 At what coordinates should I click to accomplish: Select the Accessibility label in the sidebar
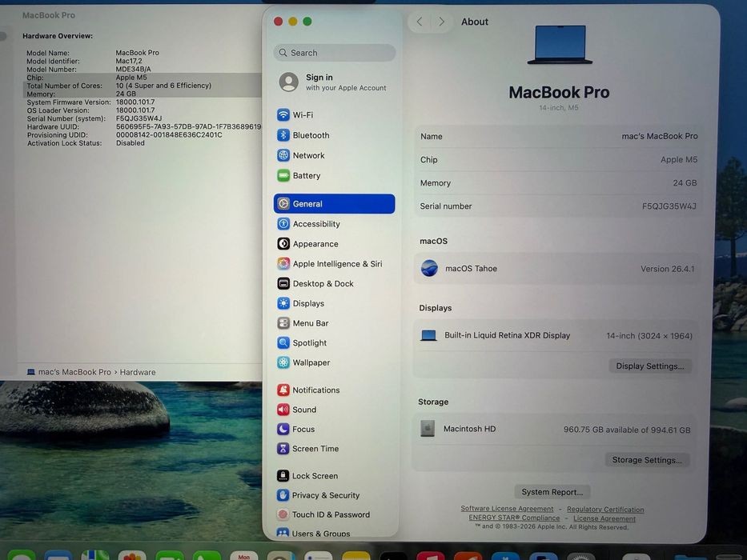point(316,224)
